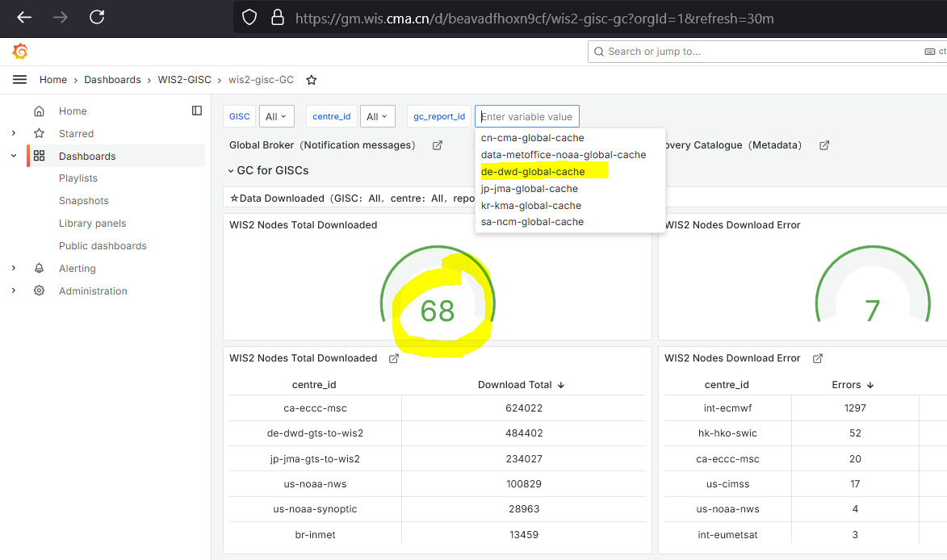The image size is (947, 560).
Task: Open Global Broker external link icon
Action: coord(438,145)
